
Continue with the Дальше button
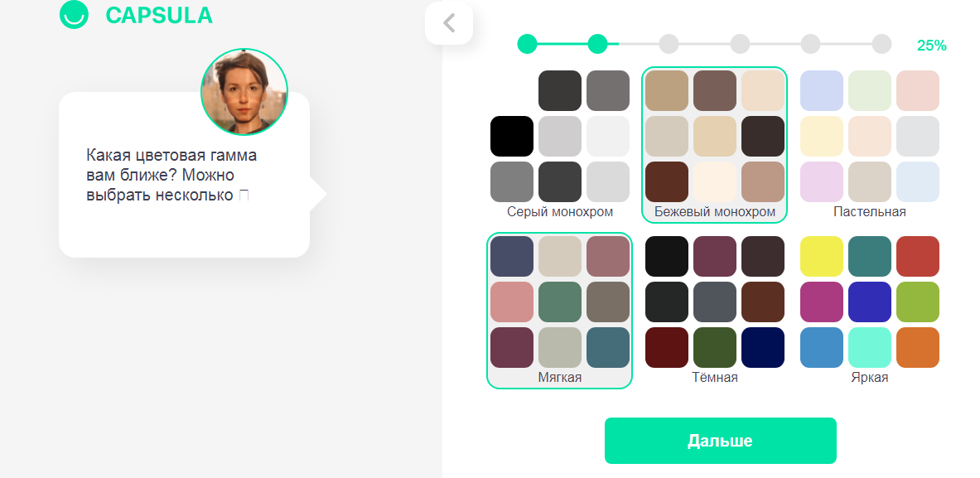[x=720, y=441]
